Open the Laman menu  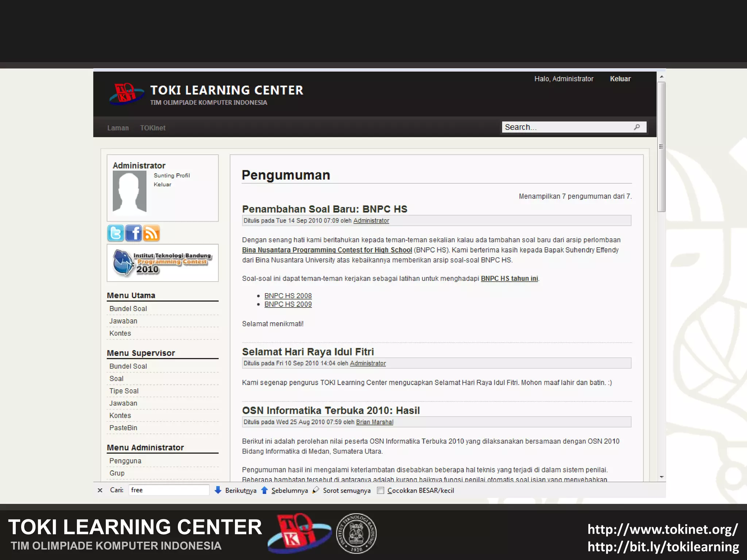pyautogui.click(x=118, y=128)
